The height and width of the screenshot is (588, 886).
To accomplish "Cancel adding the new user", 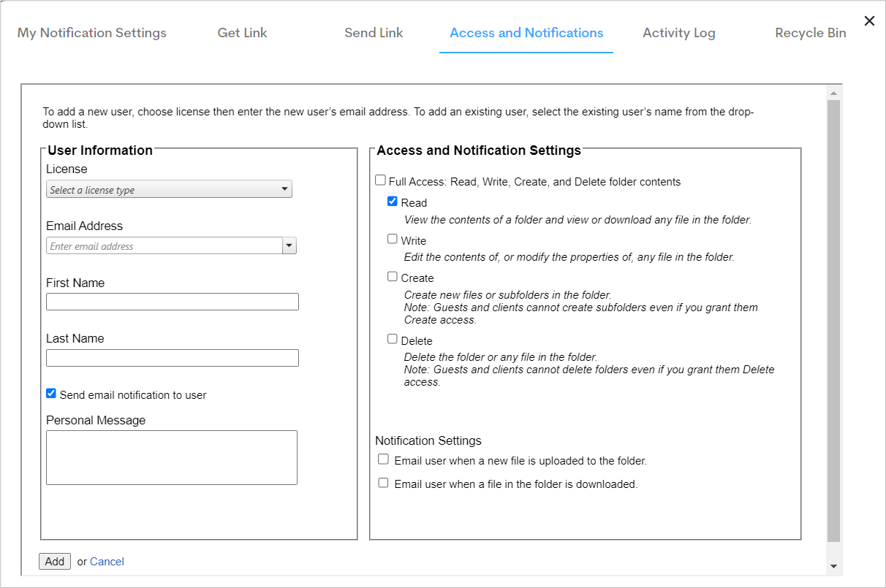I will 107,561.
